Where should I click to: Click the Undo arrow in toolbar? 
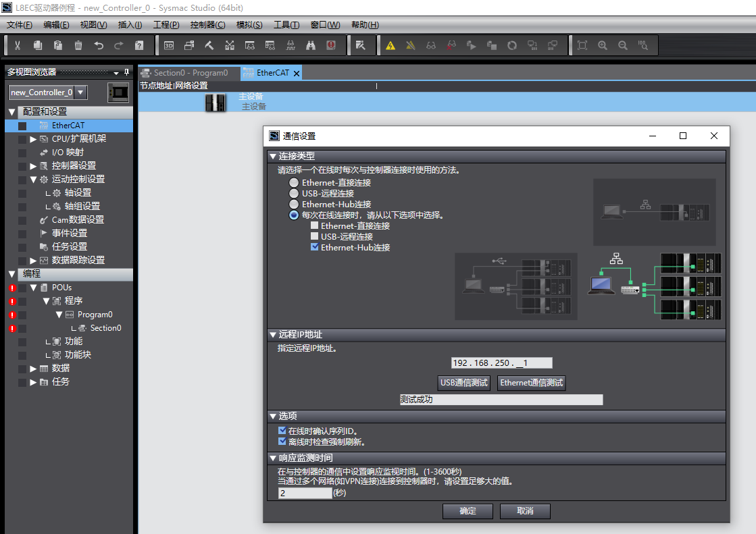(99, 45)
